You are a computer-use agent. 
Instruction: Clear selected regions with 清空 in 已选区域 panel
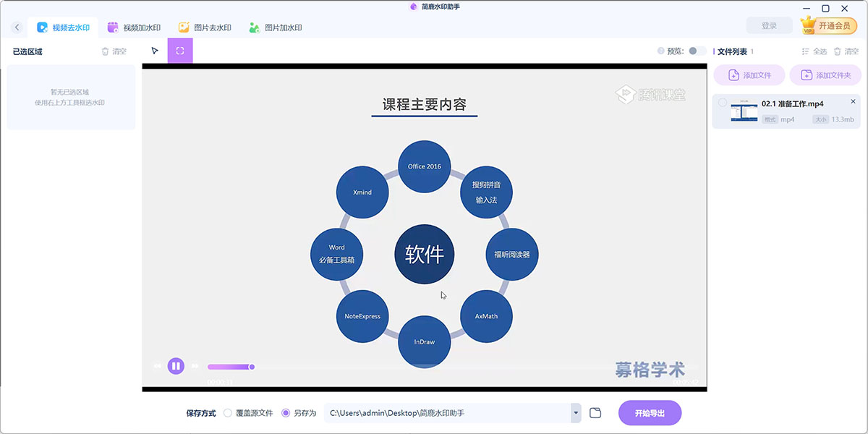click(x=114, y=51)
